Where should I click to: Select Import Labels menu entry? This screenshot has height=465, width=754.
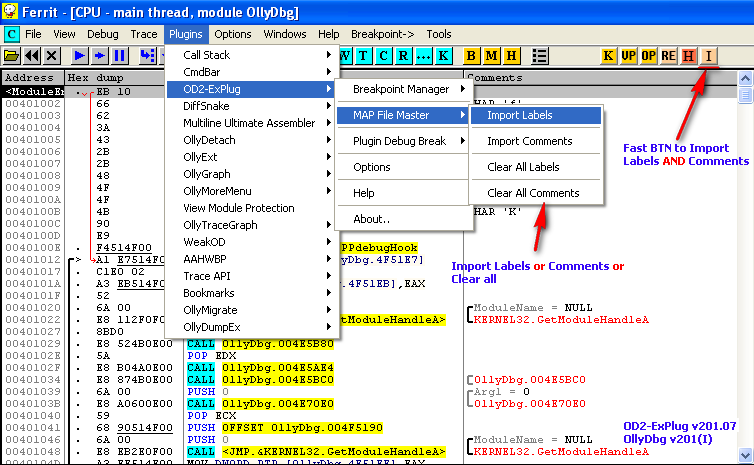click(x=536, y=115)
